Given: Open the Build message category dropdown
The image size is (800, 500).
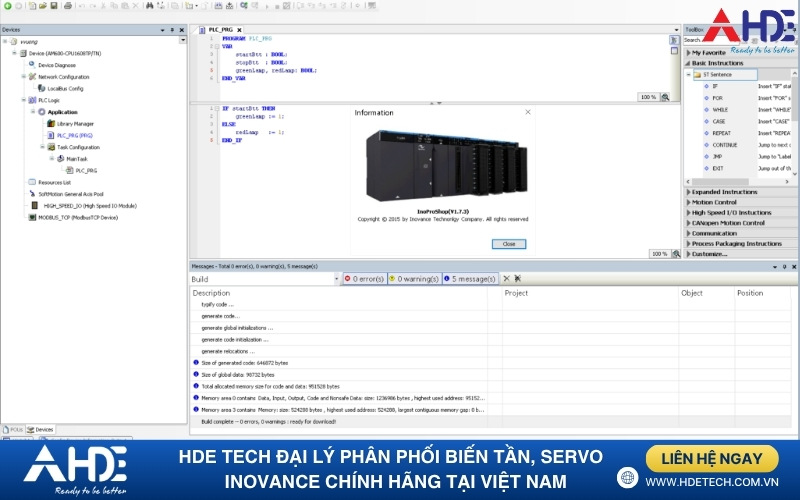Looking at the screenshot, I should 336,279.
